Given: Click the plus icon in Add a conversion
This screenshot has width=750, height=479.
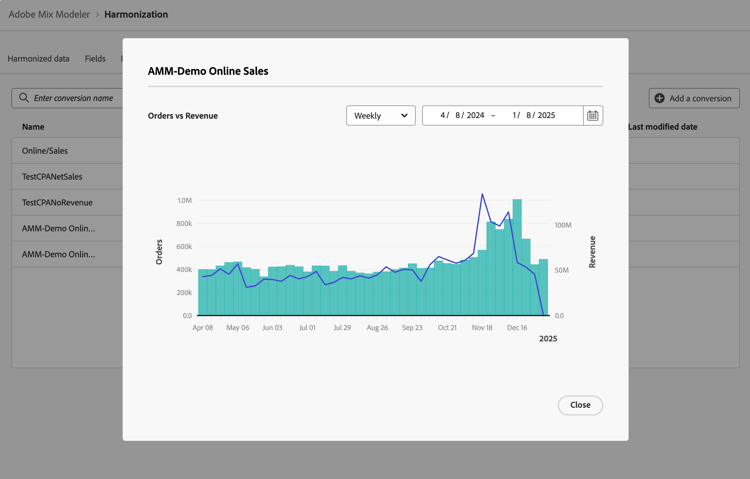Looking at the screenshot, I should pos(659,98).
